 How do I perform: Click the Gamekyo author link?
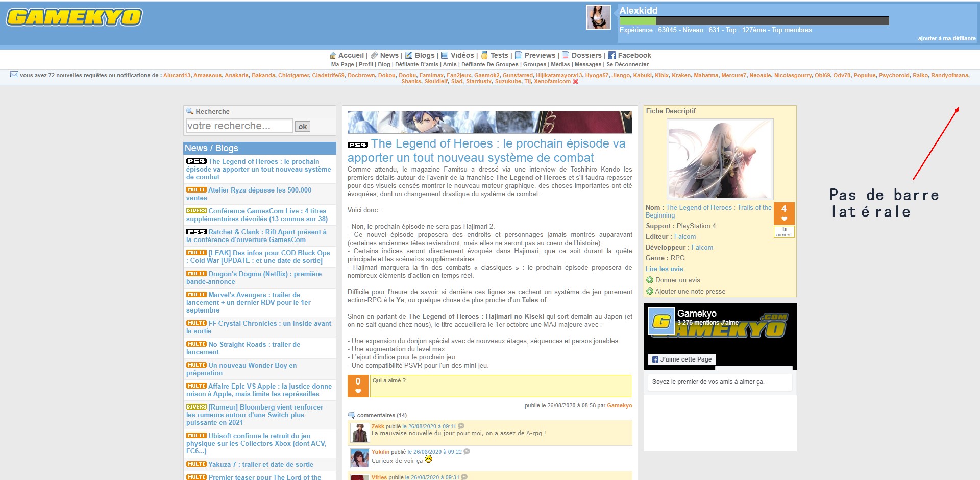[x=620, y=405]
